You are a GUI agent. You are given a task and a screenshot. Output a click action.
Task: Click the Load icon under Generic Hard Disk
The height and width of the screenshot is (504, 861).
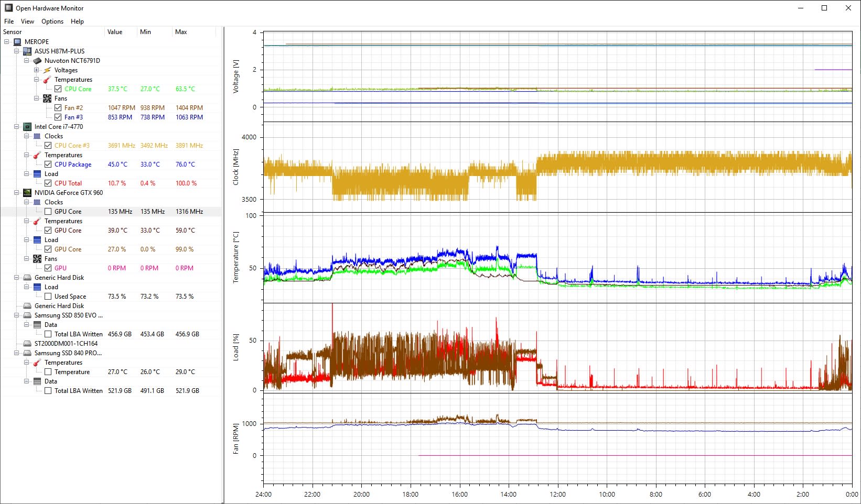coord(37,287)
